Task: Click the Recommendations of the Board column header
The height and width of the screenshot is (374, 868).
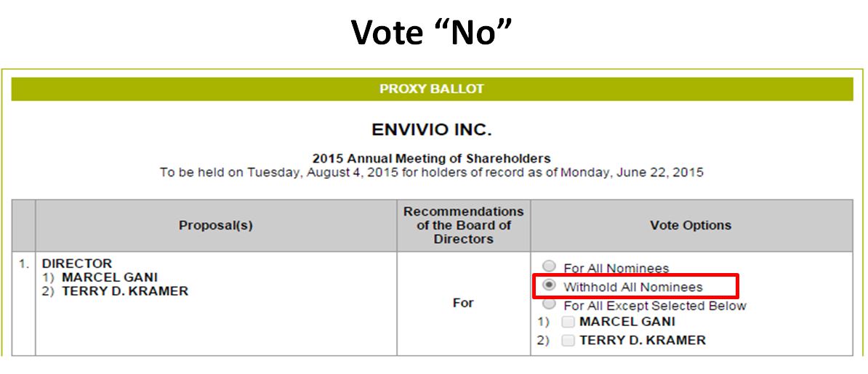Action: [x=463, y=225]
